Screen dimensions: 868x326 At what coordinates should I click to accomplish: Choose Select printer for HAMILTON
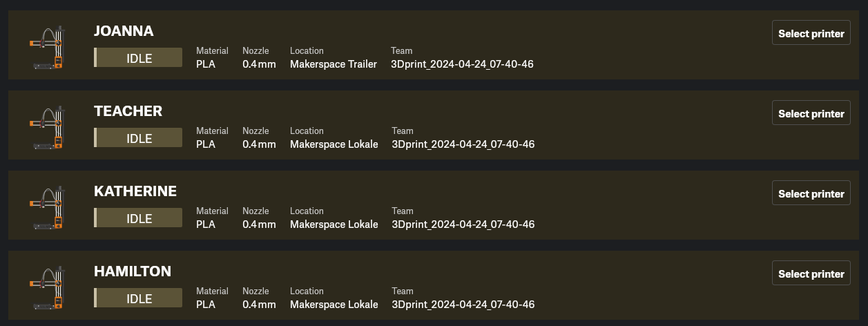pos(811,274)
